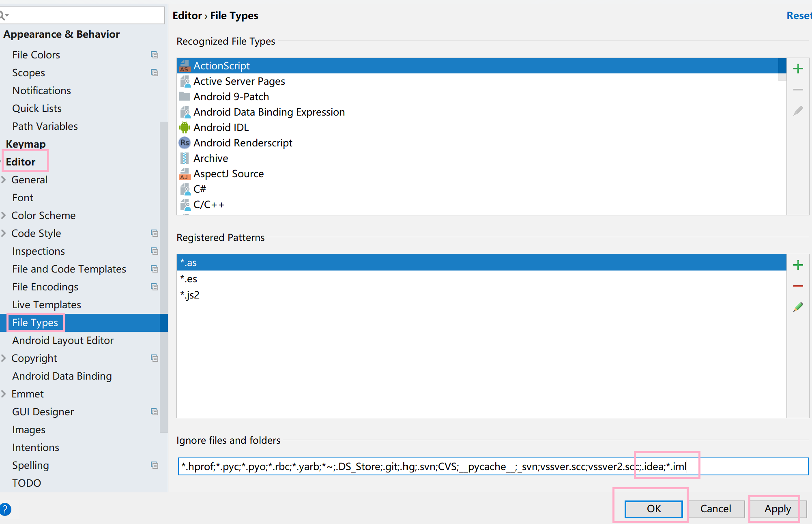Select the *.js2 registered pattern
Viewport: 812px width, 524px height.
click(190, 295)
